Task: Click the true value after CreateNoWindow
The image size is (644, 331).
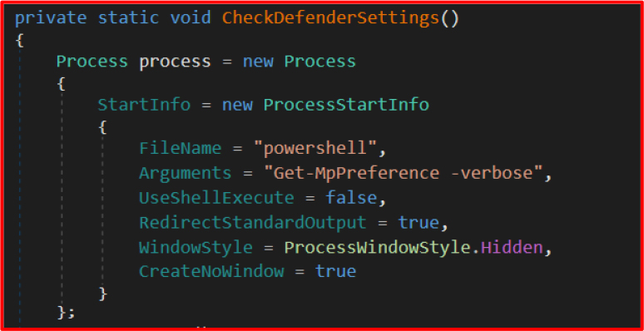Action: 335,271
